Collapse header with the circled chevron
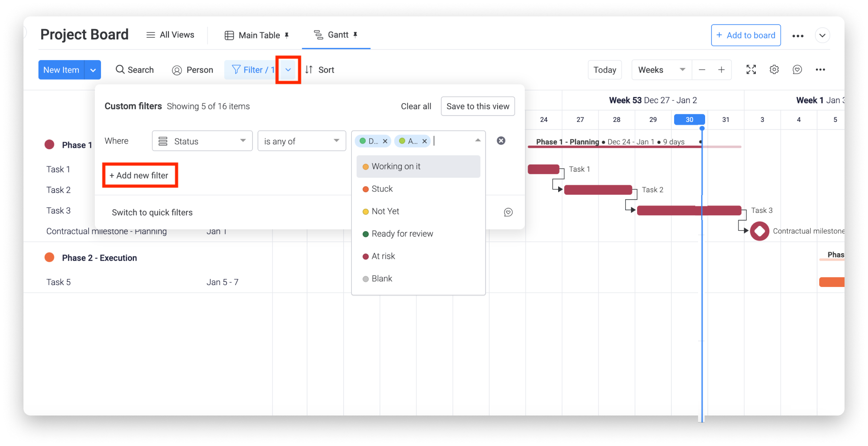 point(822,36)
